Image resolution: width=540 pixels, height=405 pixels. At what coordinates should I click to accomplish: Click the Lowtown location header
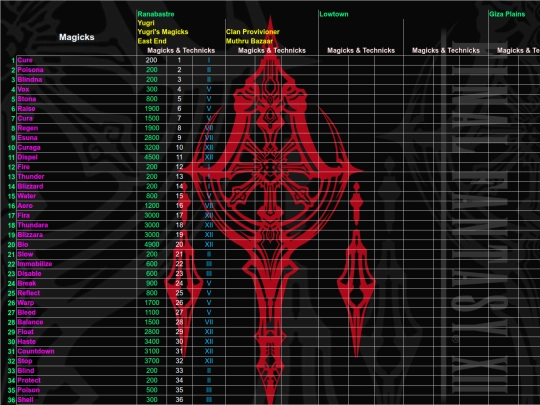334,14
